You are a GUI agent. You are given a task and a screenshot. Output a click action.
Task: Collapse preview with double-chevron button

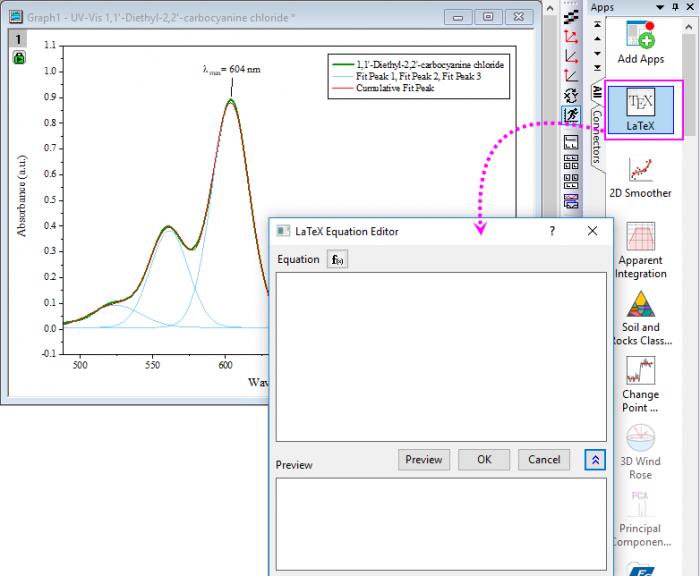pos(595,460)
